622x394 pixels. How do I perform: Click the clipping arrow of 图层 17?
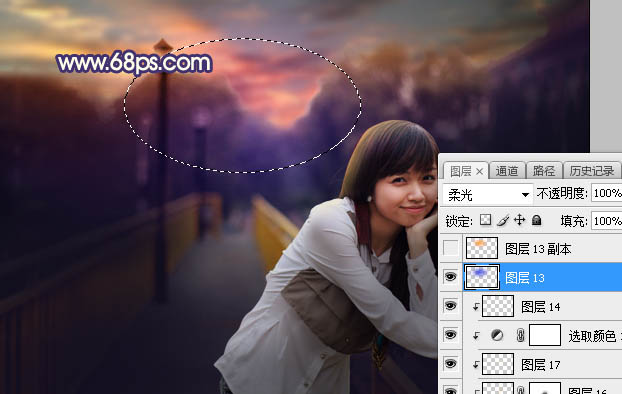476,365
